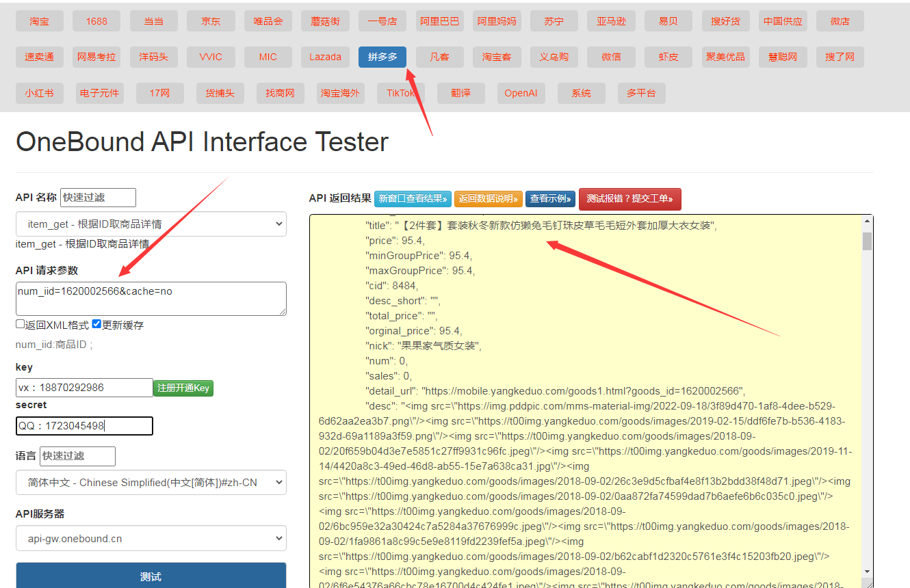Select the 当当 platform tab
This screenshot has height=588, width=910.
[x=153, y=21]
